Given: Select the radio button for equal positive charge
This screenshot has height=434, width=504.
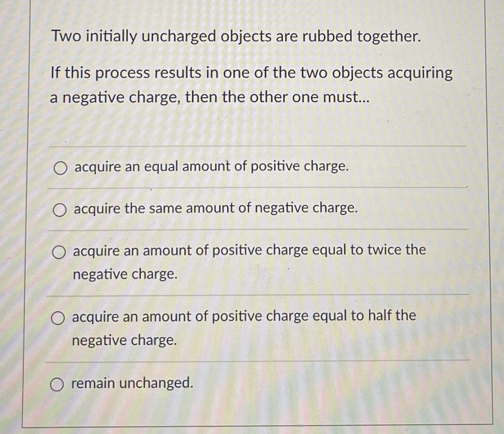Looking at the screenshot, I should [60, 168].
